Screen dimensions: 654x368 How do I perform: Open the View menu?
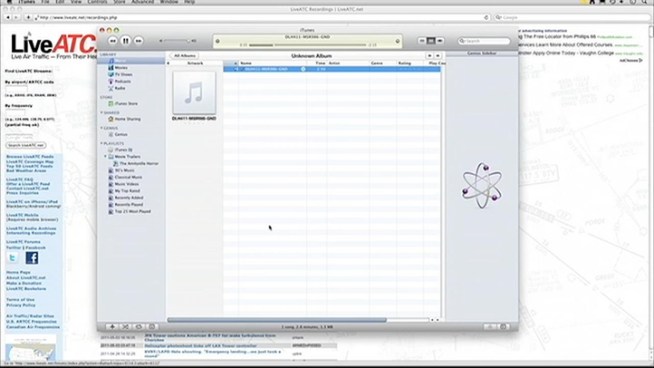tap(76, 2)
